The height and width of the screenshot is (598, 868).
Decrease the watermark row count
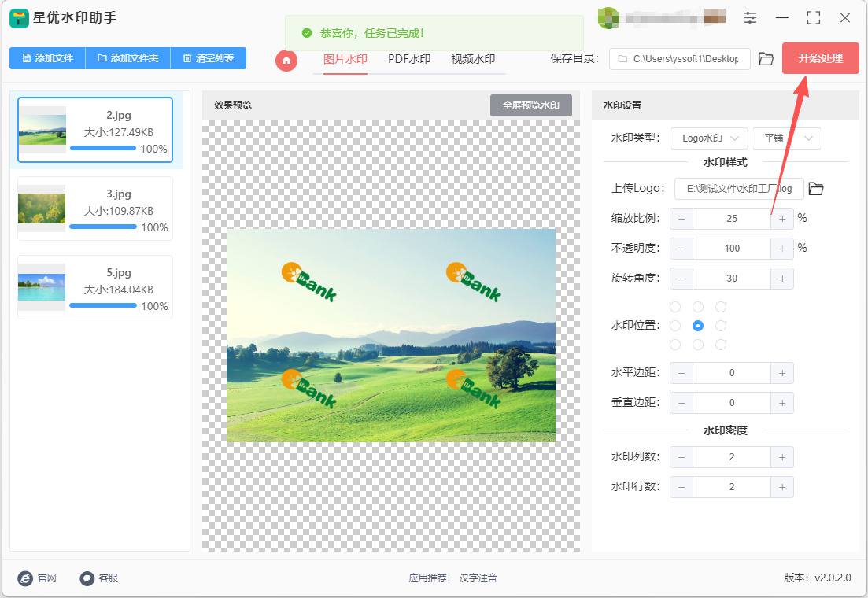[681, 487]
